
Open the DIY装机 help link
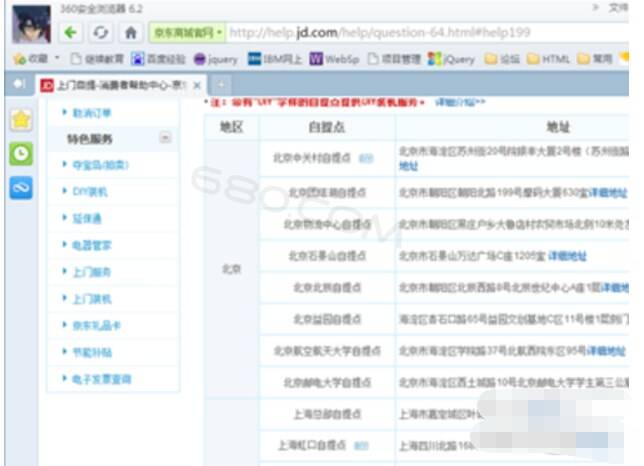click(90, 192)
